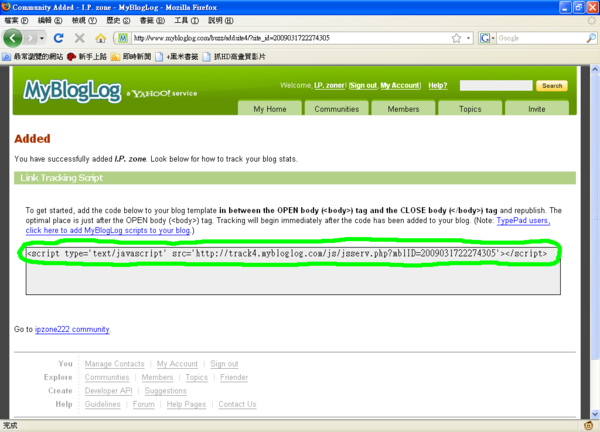Open the 檔案 (File) menu
600x432 pixels.
(x=16, y=20)
